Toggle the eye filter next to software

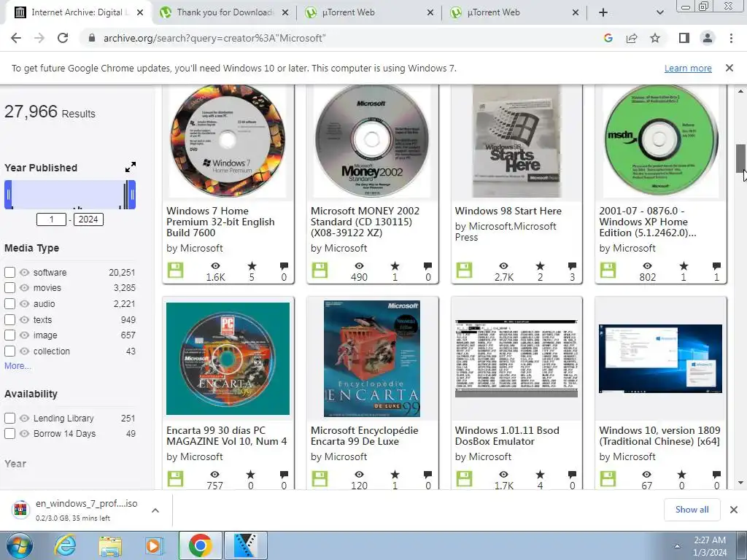point(24,273)
